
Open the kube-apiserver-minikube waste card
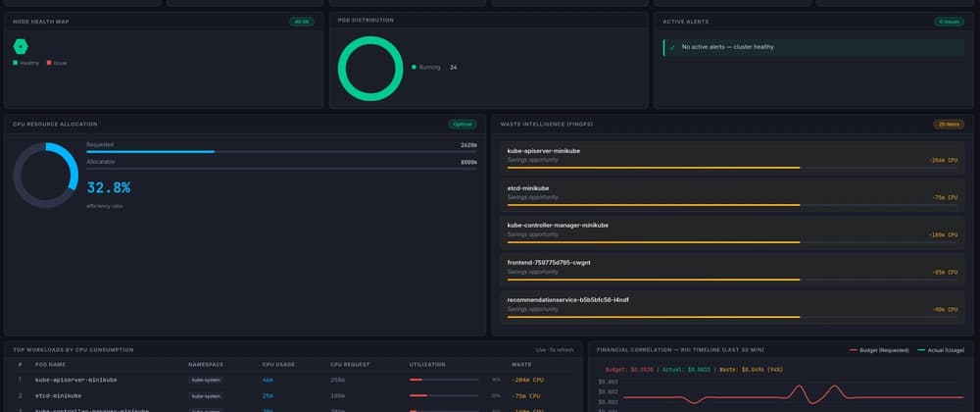[732, 158]
